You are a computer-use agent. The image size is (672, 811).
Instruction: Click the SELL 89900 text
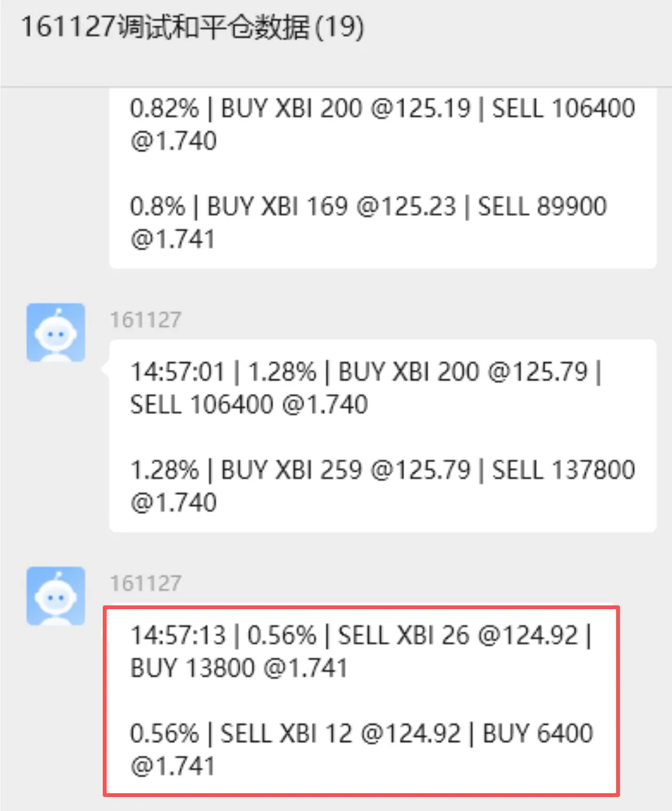(x=543, y=206)
